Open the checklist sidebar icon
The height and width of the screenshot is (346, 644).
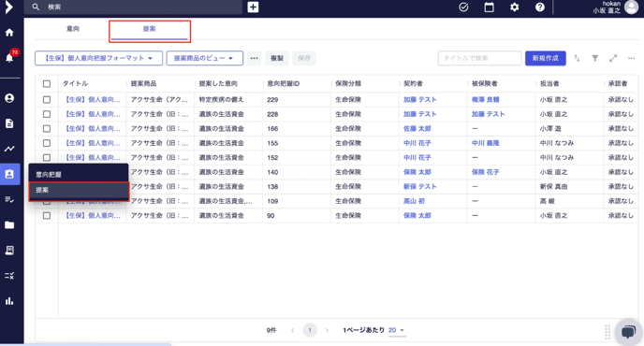coord(9,199)
